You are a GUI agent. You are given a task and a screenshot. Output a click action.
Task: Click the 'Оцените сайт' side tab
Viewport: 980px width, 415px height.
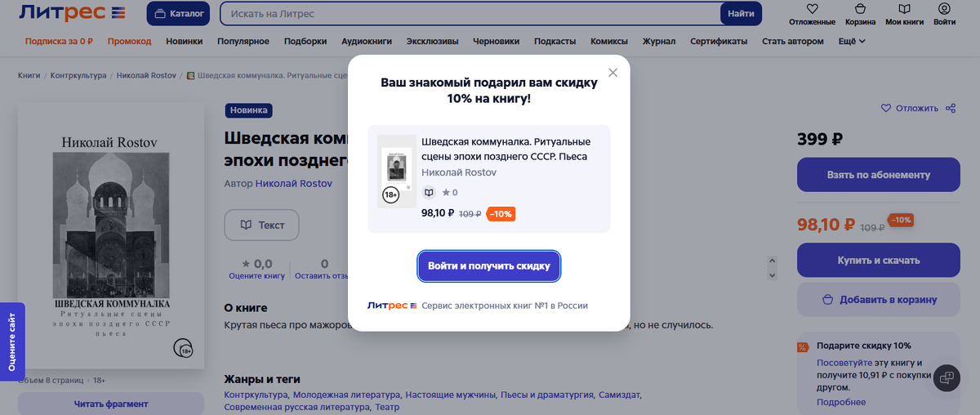tap(11, 341)
